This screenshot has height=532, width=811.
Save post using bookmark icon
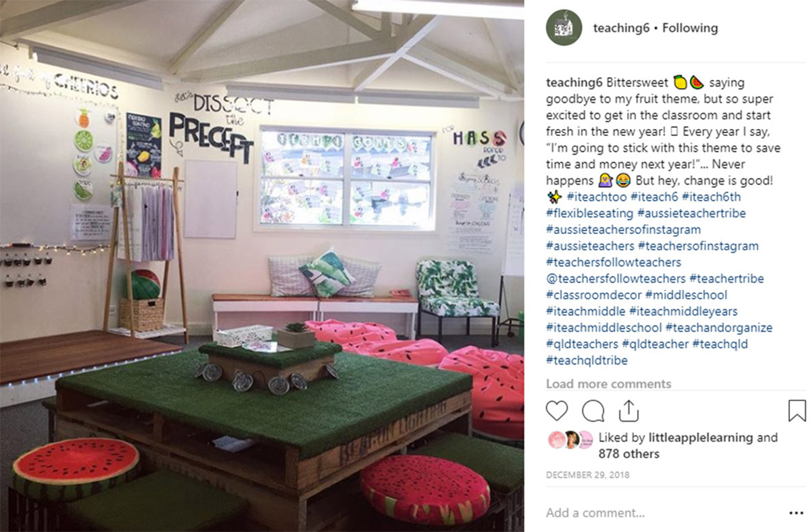click(x=797, y=410)
